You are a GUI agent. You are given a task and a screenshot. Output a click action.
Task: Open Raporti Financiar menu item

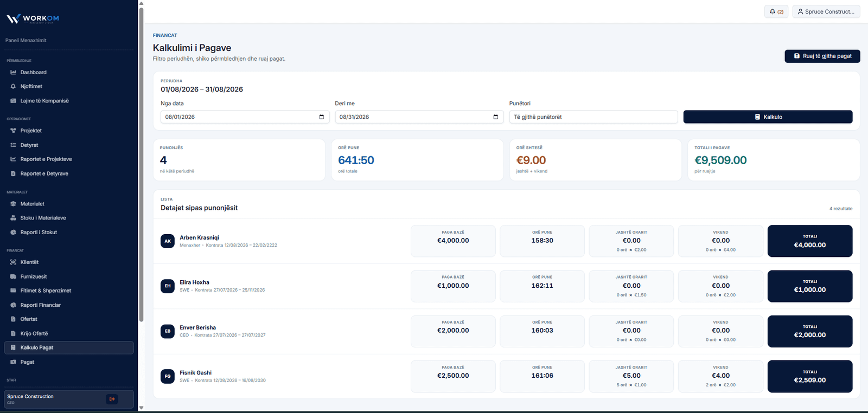[69, 305]
